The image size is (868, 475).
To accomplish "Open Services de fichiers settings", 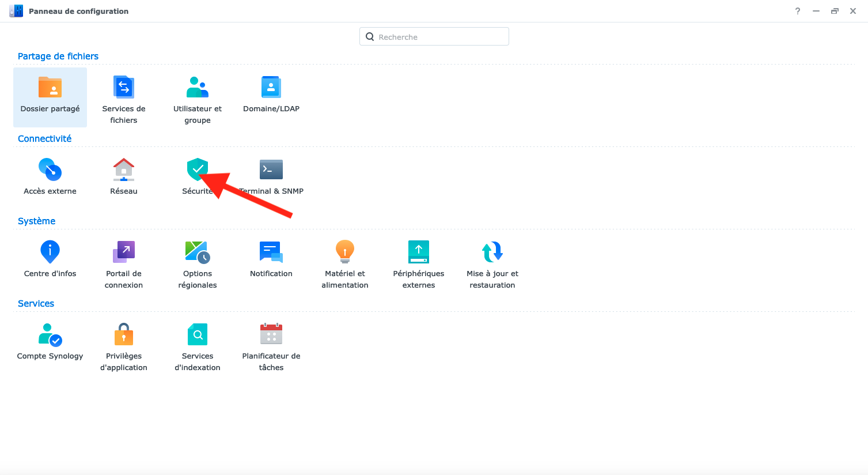I will [x=124, y=88].
